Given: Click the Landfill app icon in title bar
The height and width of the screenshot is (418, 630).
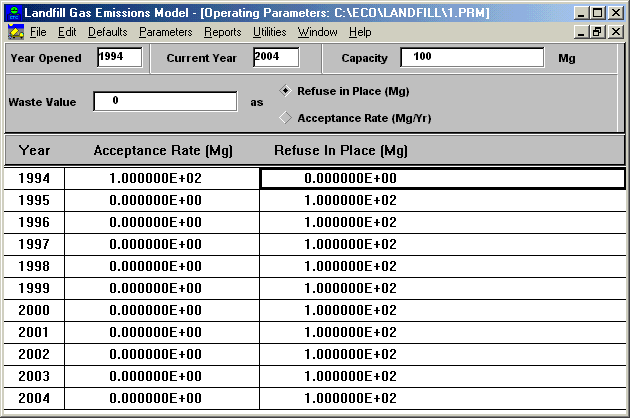Looking at the screenshot, I should click(14, 13).
